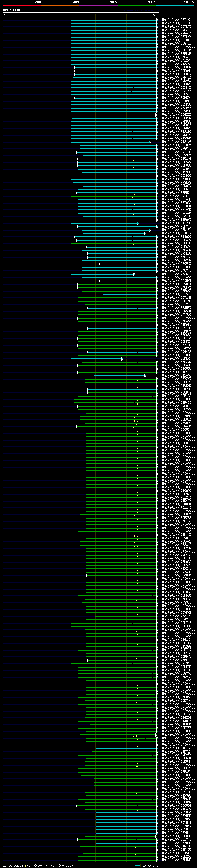Open hit UniRef100_Q58T36
197x868 pixels.
click(177, 50)
